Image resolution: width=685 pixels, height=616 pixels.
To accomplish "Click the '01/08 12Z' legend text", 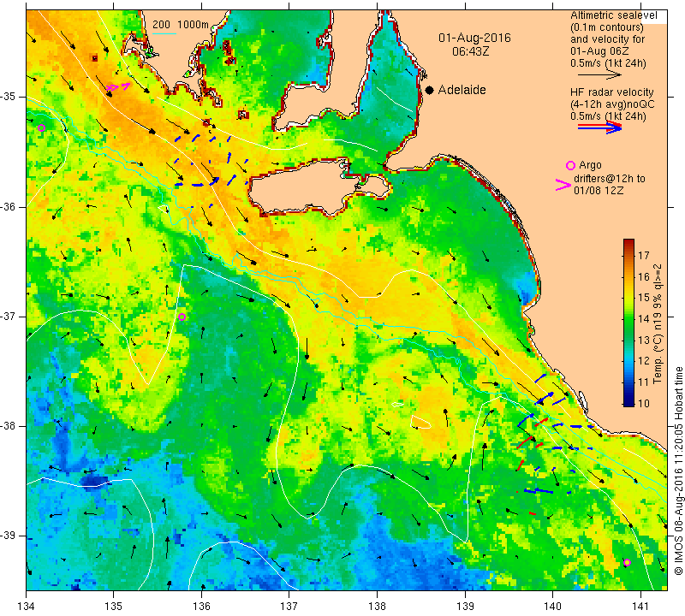I will (x=599, y=191).
